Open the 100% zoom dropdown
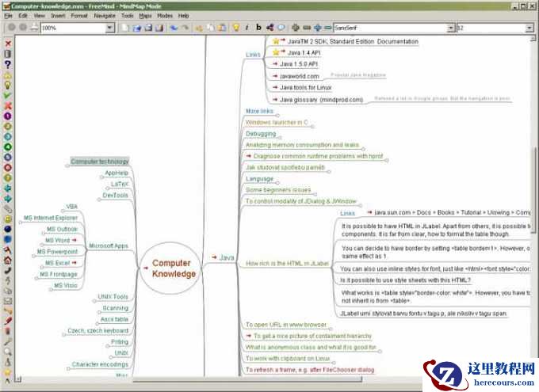 (x=110, y=28)
